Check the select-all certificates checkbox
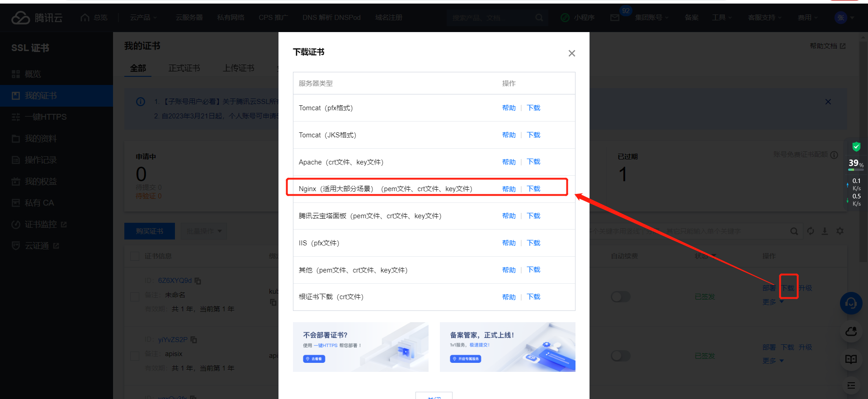 click(x=135, y=256)
